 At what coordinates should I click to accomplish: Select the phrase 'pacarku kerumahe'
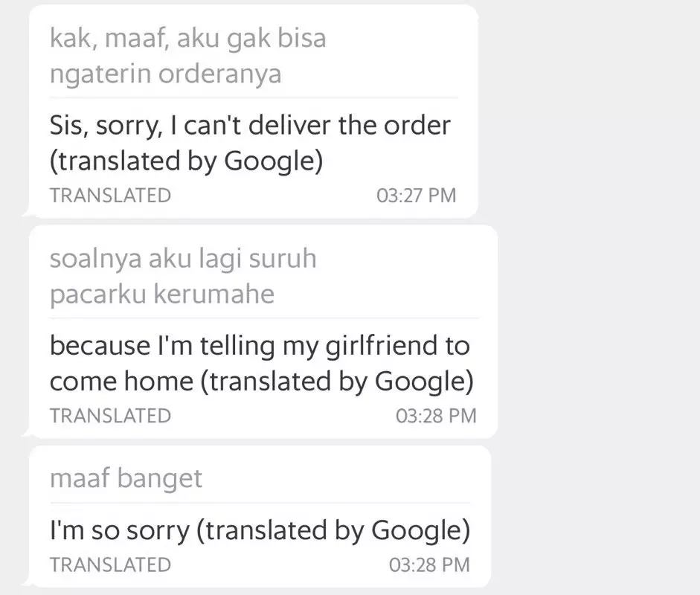tap(161, 294)
